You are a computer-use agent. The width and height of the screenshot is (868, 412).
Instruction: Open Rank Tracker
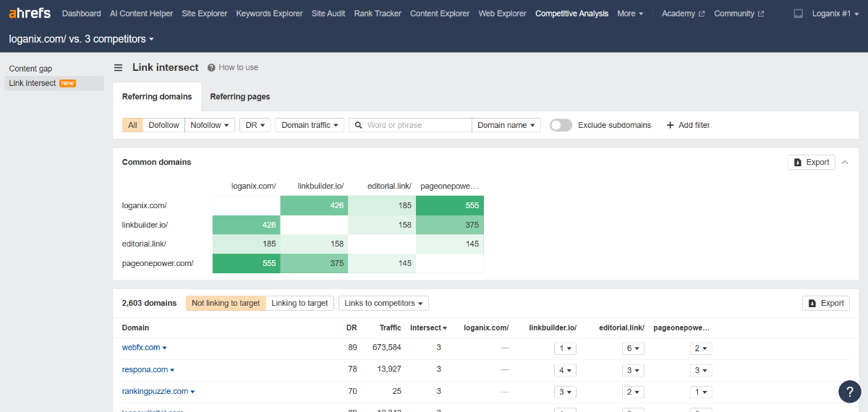(x=378, y=14)
